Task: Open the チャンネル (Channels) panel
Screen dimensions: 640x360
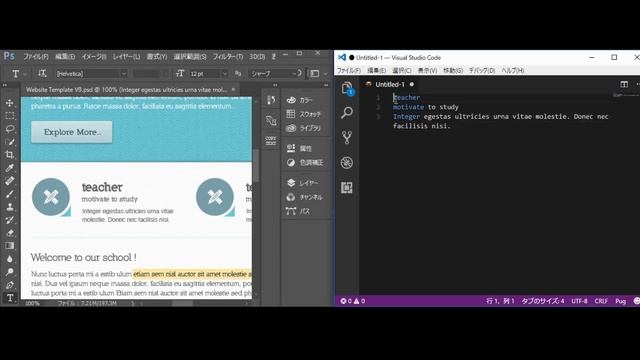Action: (305, 197)
